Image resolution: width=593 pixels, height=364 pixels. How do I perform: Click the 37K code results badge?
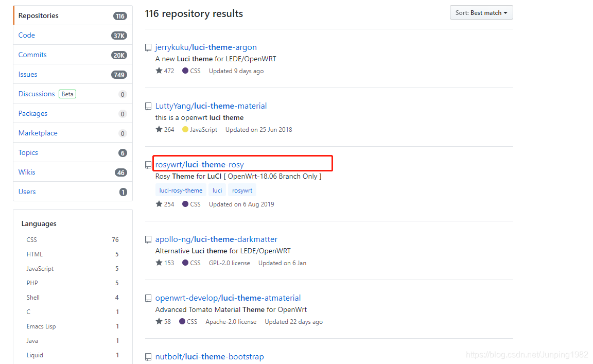119,36
